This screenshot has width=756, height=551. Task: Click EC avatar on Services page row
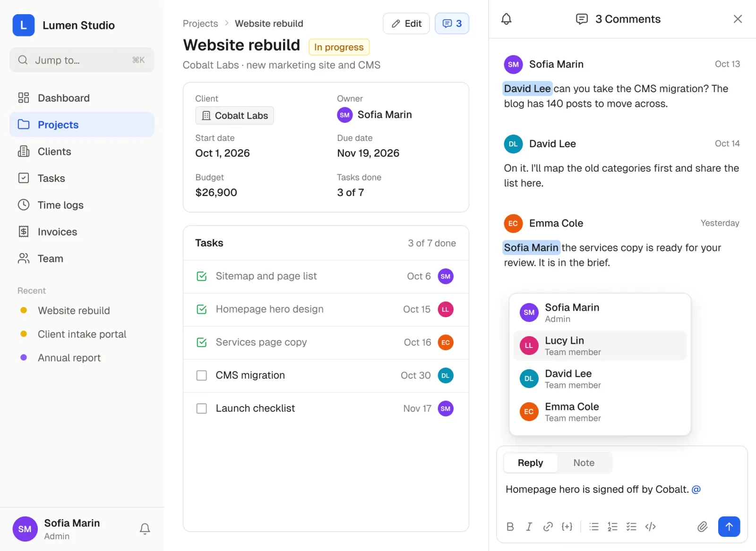coord(446,342)
